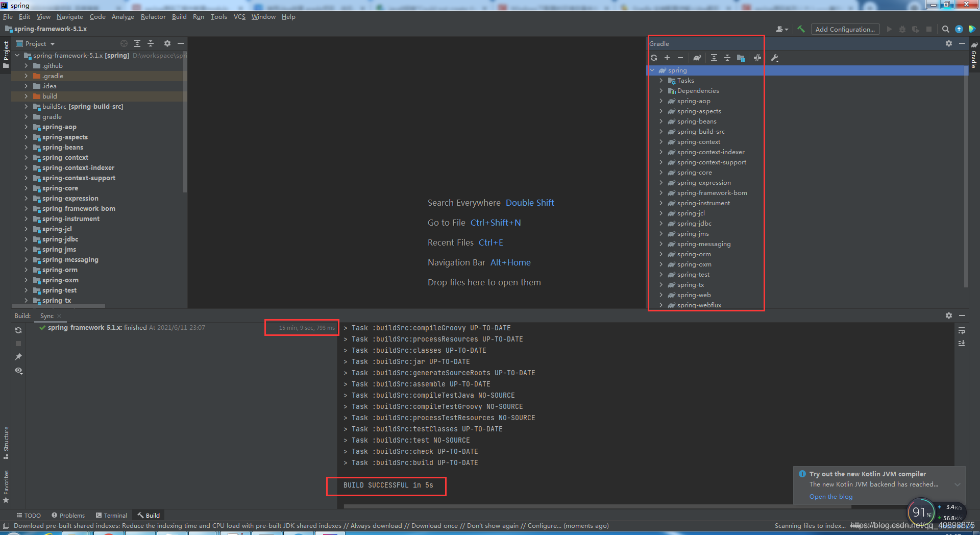Open the blog link in notification
980x535 pixels.
pos(830,496)
